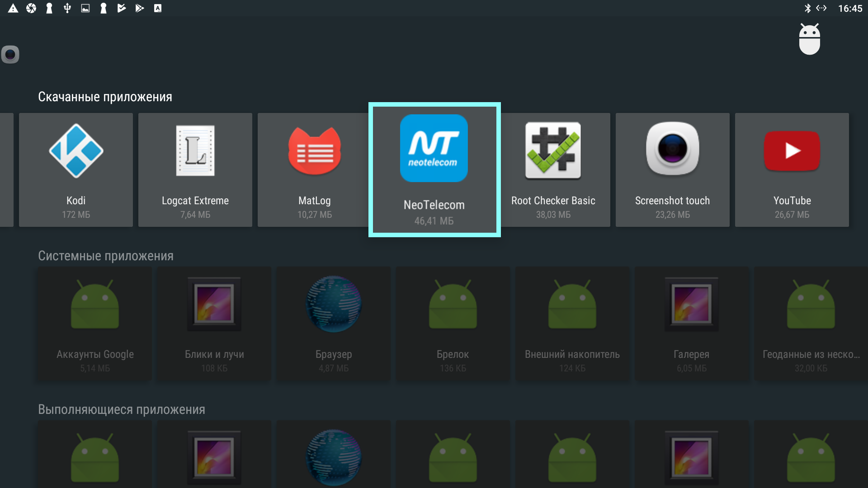Click the YouTube name label
868x488 pixels.
pyautogui.click(x=792, y=201)
